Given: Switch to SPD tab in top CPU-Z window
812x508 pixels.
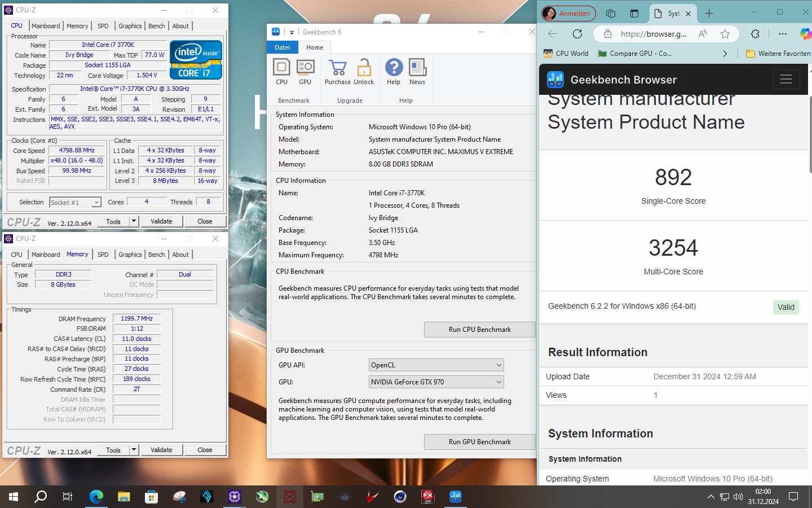Looking at the screenshot, I should 103,26.
